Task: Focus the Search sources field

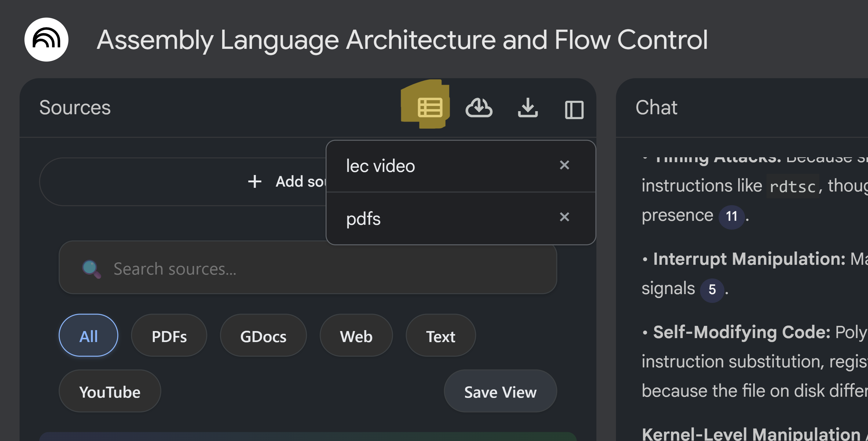Action: click(x=308, y=268)
